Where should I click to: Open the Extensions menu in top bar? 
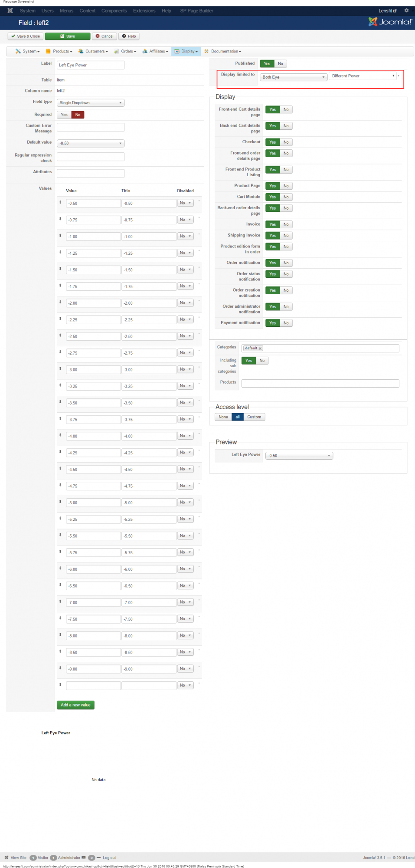144,11
